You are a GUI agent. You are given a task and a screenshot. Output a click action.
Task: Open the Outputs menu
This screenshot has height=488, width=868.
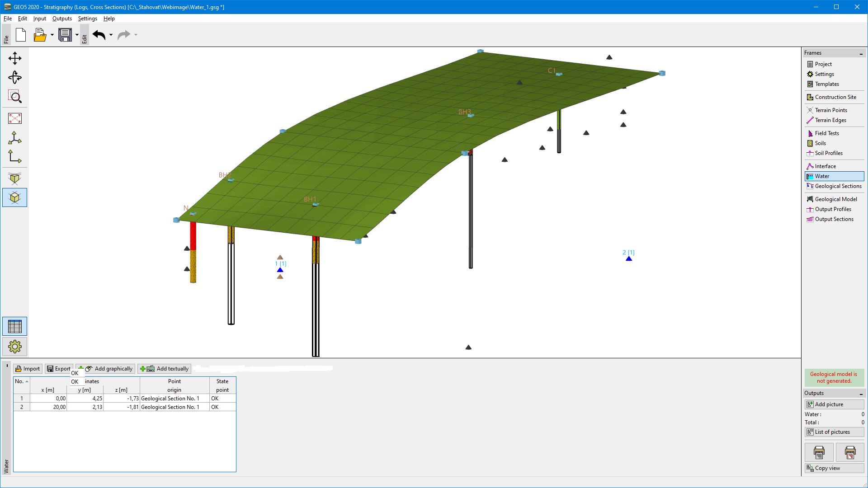(x=61, y=18)
